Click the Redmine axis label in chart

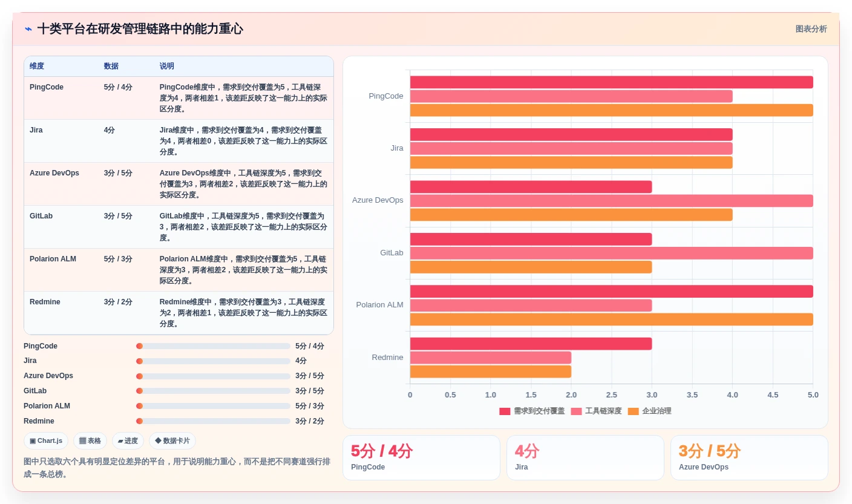click(387, 358)
